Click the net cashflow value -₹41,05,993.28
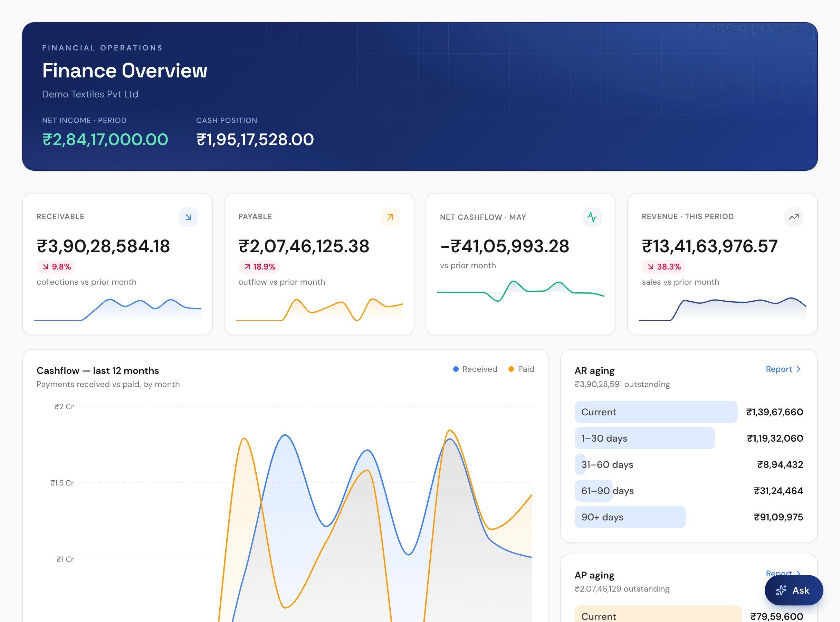The height and width of the screenshot is (622, 840). pyautogui.click(x=504, y=246)
